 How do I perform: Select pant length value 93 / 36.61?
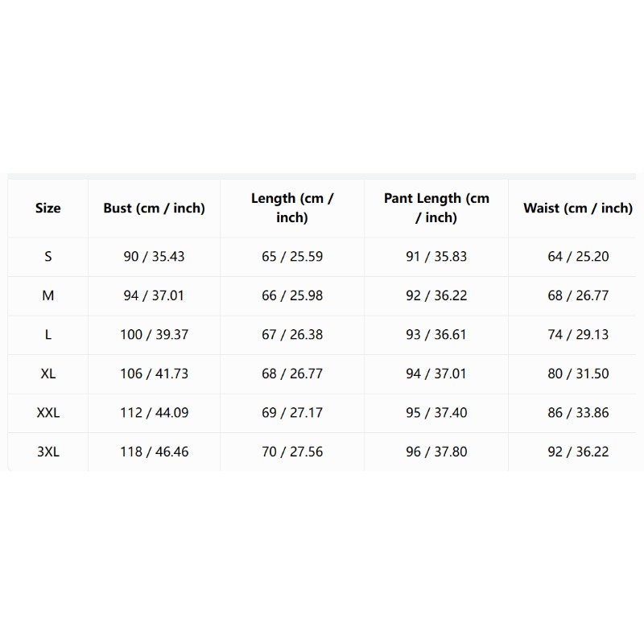point(436,335)
